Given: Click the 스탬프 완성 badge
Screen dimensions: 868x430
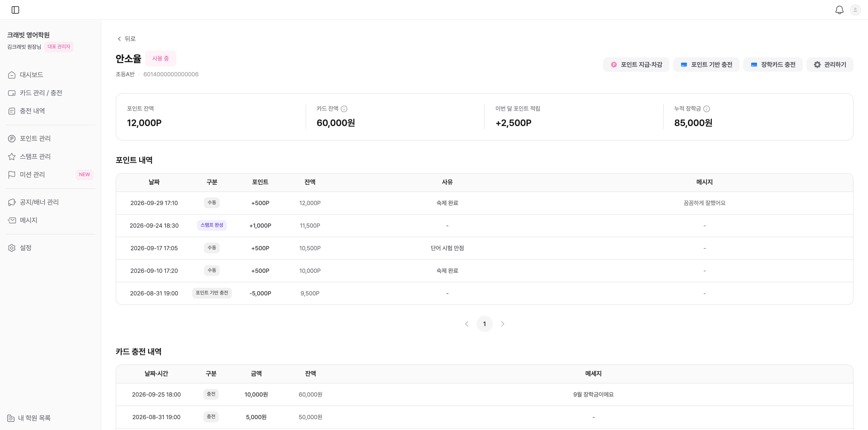Looking at the screenshot, I should [212, 225].
